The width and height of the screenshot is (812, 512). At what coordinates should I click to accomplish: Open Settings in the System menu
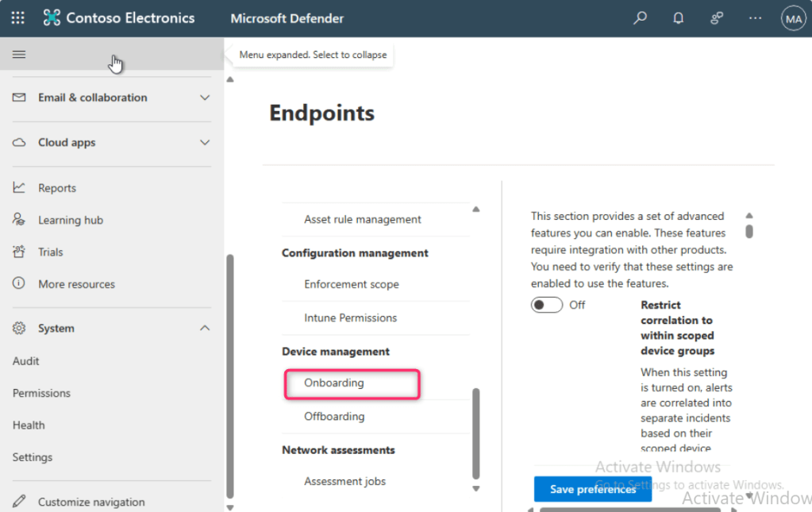pos(33,457)
